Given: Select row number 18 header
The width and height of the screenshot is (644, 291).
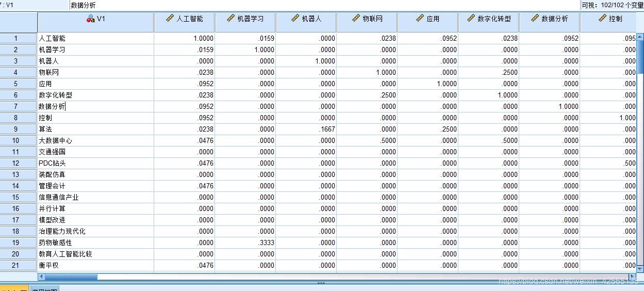Looking at the screenshot, I should (x=19, y=231).
